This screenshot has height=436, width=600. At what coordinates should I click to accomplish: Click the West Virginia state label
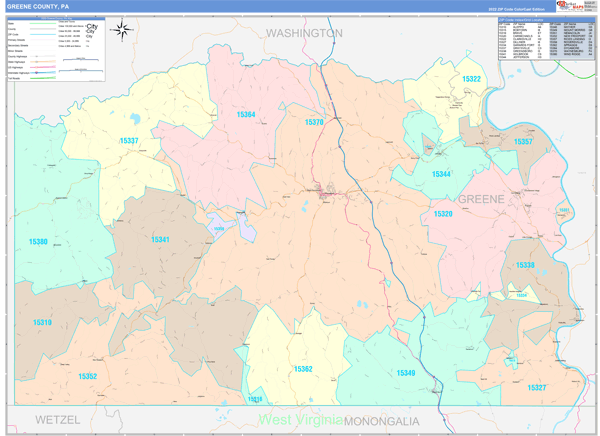(300, 420)
